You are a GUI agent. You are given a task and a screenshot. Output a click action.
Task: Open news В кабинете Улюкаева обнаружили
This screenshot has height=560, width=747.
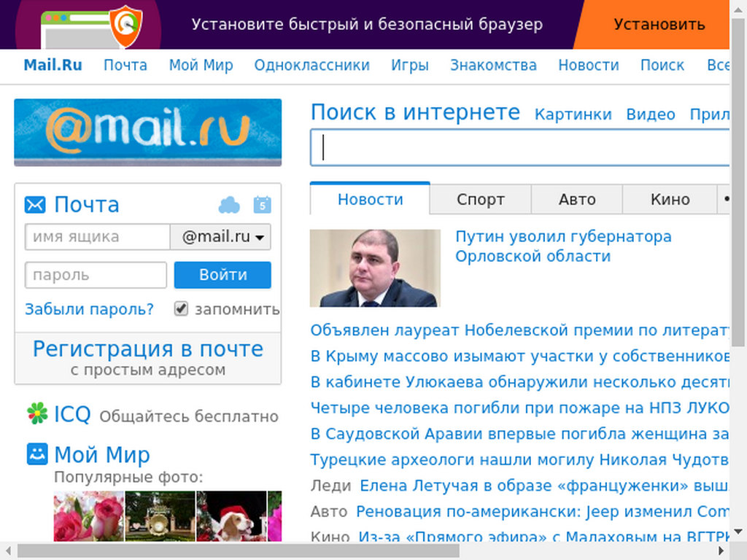(x=519, y=382)
